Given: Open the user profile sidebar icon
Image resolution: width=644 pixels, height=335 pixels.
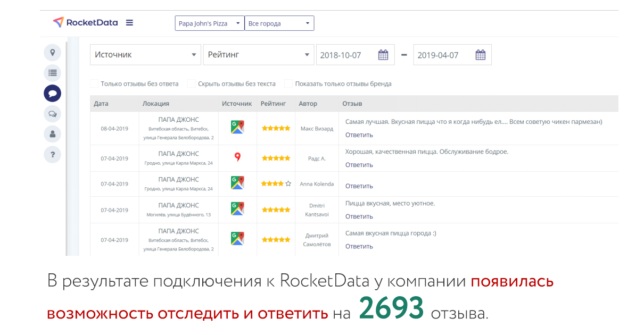Looking at the screenshot, I should coord(52,134).
